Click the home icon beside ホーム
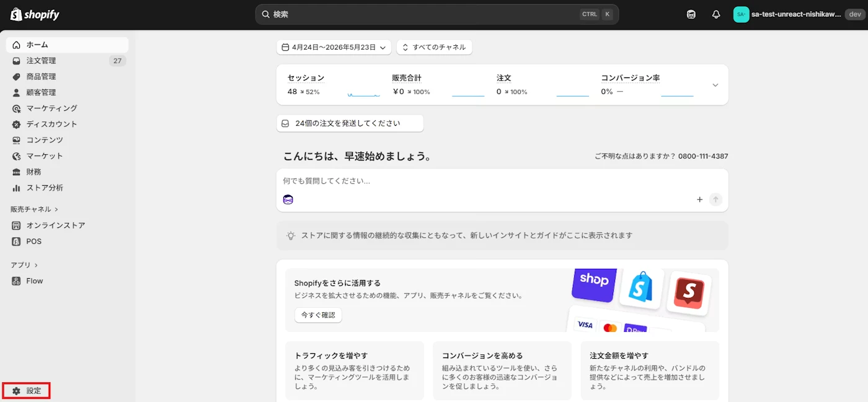868x402 pixels. pyautogui.click(x=16, y=45)
